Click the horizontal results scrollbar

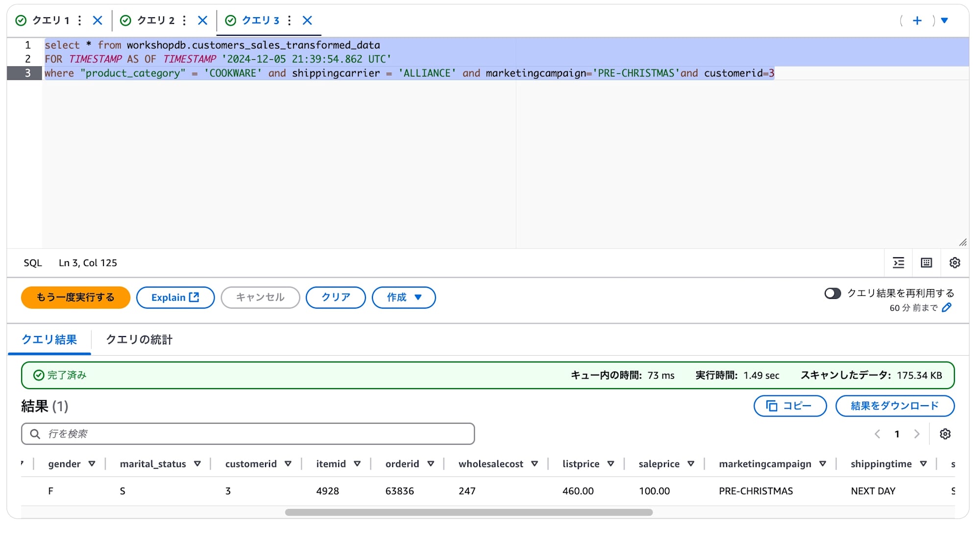pos(469,512)
